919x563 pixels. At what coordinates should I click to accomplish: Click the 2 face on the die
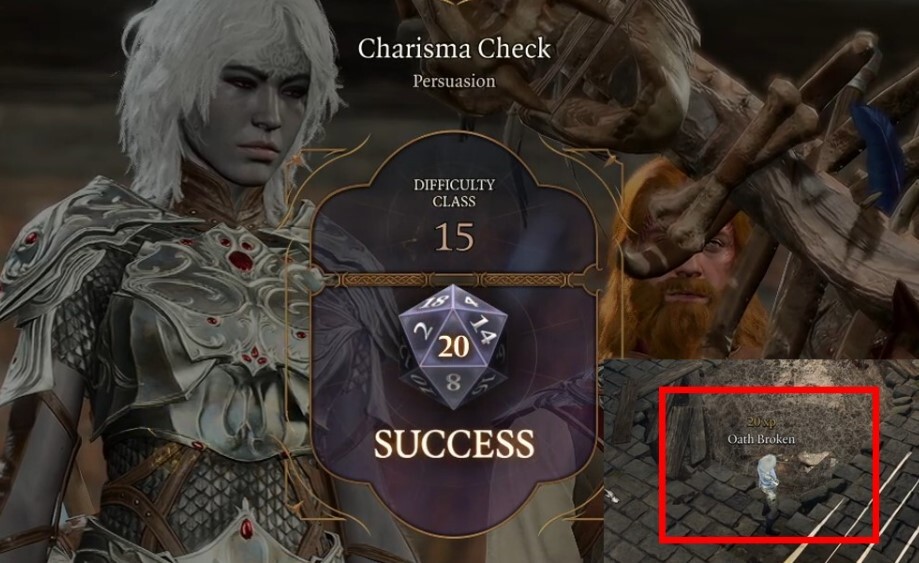click(x=420, y=332)
